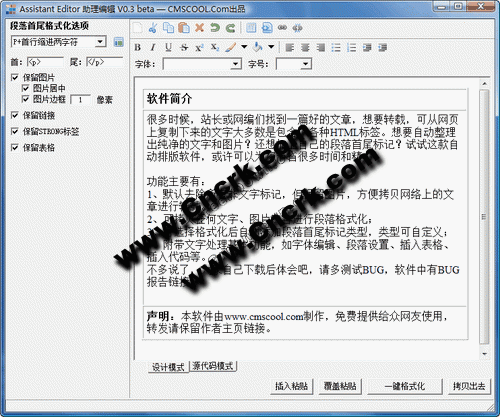Click the cut scissors icon
The height and width of the screenshot is (417, 500).
tap(153, 28)
